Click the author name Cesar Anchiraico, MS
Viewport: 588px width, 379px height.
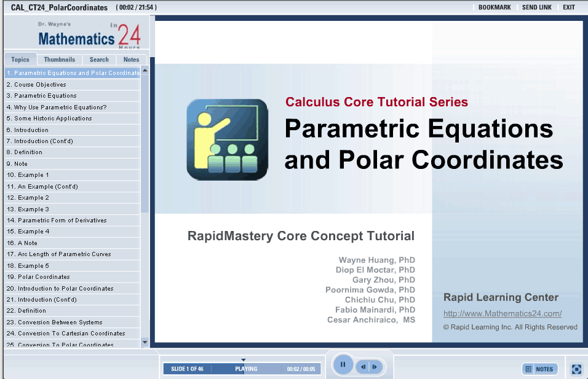coord(371,320)
